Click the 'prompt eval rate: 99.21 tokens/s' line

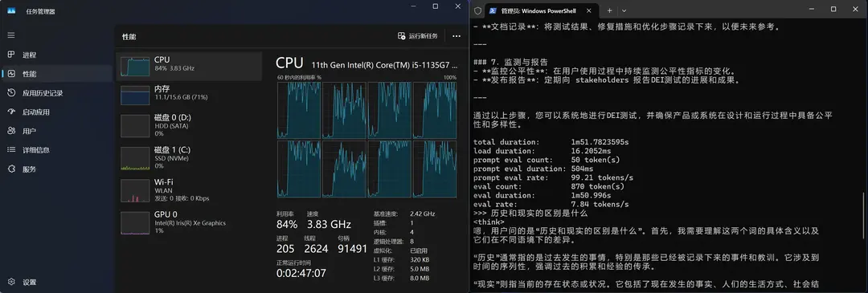[x=553, y=177]
